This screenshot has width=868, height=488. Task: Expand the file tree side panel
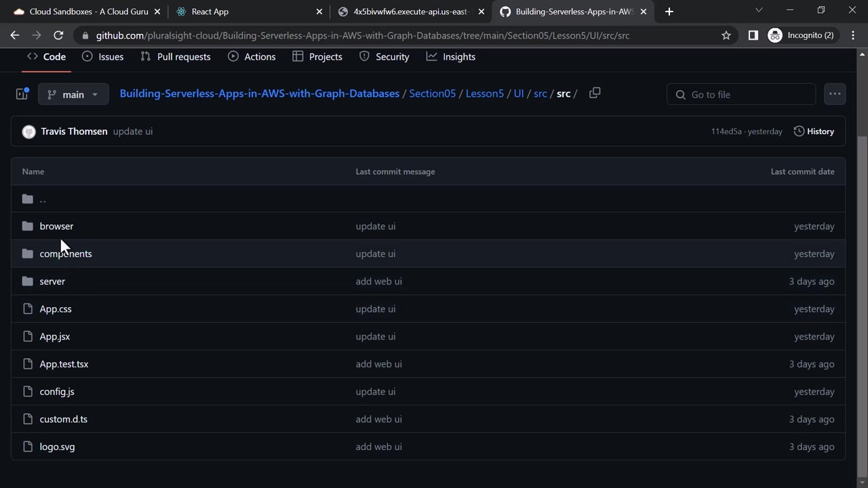click(22, 94)
